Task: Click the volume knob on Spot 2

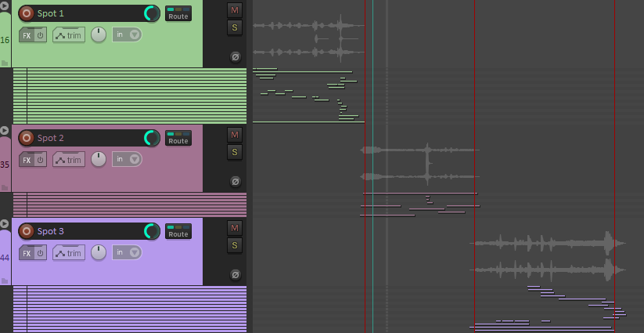Action: (x=152, y=138)
